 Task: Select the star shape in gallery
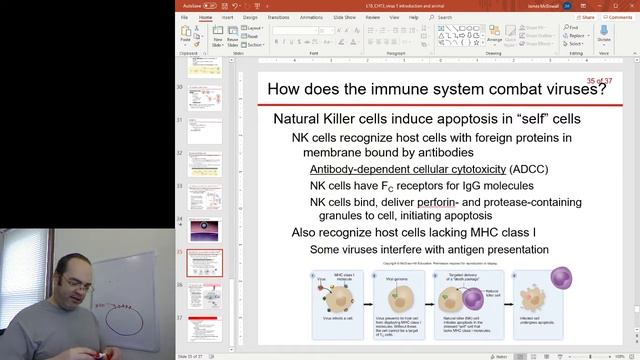(476, 42)
